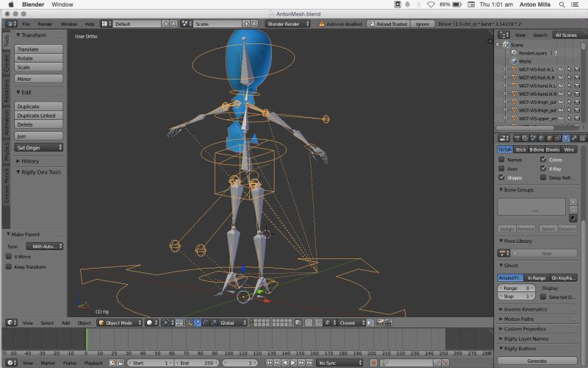588x368 pixels.
Task: Enable the Delay Refresh checkbox
Action: tap(543, 177)
